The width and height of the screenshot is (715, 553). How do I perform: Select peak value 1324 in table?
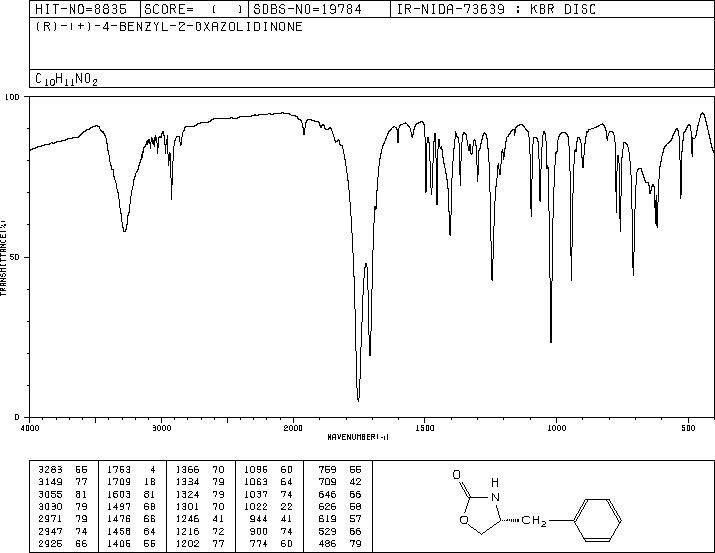tap(187, 494)
